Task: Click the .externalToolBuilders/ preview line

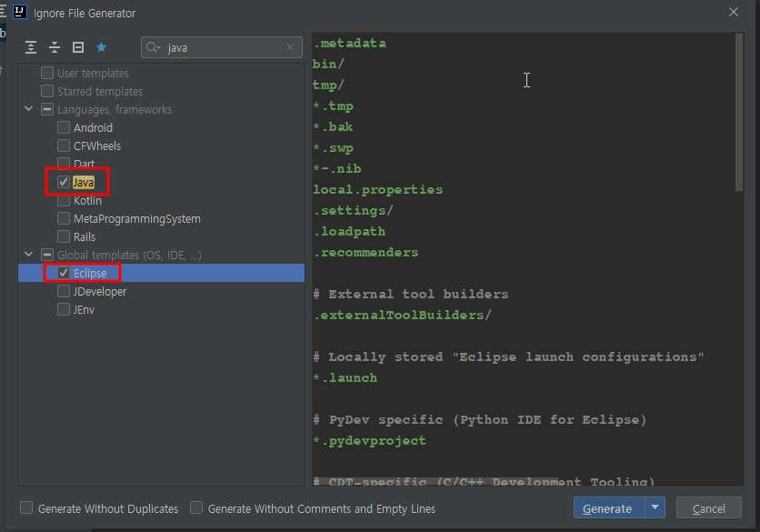Action: (402, 316)
